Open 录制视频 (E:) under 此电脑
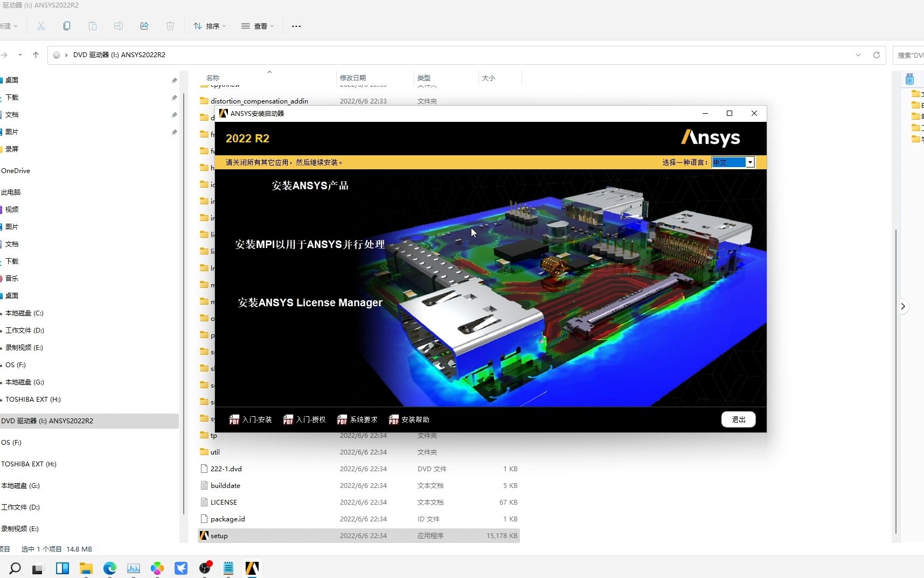This screenshot has width=924, height=578. pyautogui.click(x=24, y=347)
